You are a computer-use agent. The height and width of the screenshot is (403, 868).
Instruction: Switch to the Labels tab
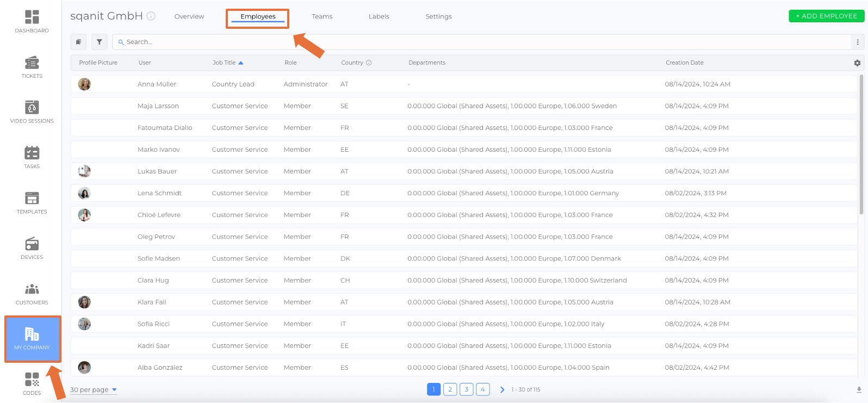(379, 16)
